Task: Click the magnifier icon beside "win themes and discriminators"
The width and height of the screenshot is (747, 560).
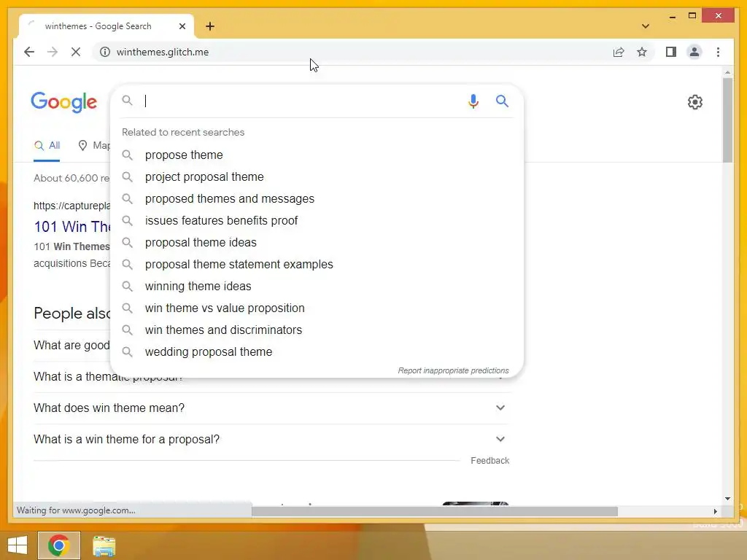Action: (x=127, y=330)
